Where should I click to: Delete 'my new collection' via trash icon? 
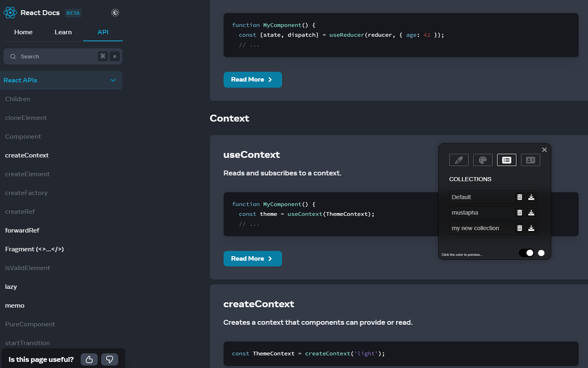520,228
